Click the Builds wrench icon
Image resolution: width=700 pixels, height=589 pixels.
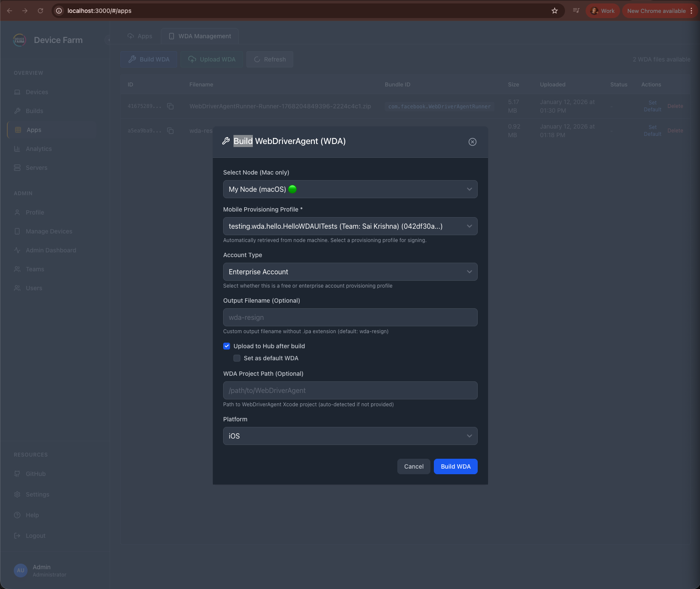[17, 111]
